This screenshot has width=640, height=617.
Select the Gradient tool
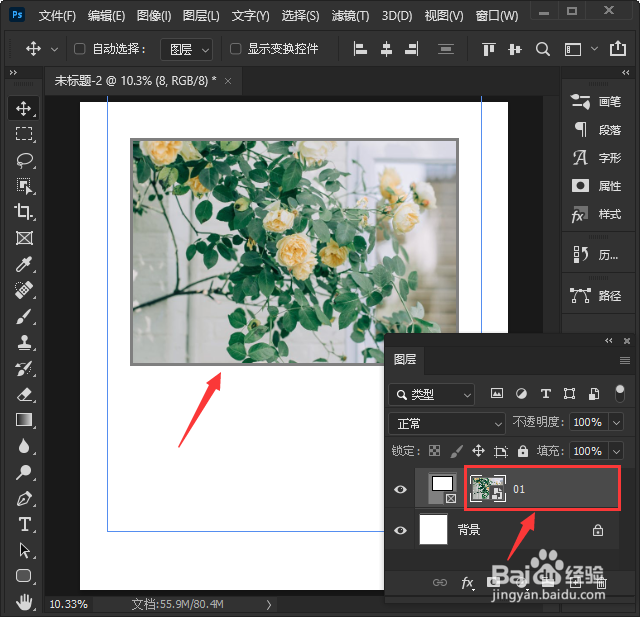click(24, 420)
